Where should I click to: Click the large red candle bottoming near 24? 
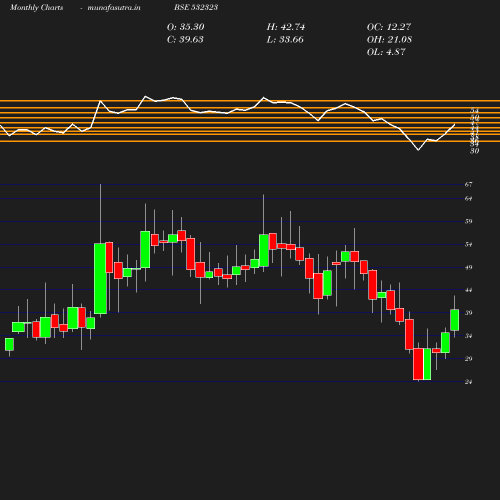pyautogui.click(x=418, y=364)
